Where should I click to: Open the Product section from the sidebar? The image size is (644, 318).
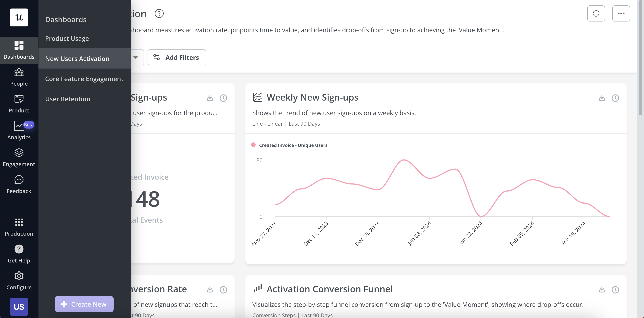point(19,103)
